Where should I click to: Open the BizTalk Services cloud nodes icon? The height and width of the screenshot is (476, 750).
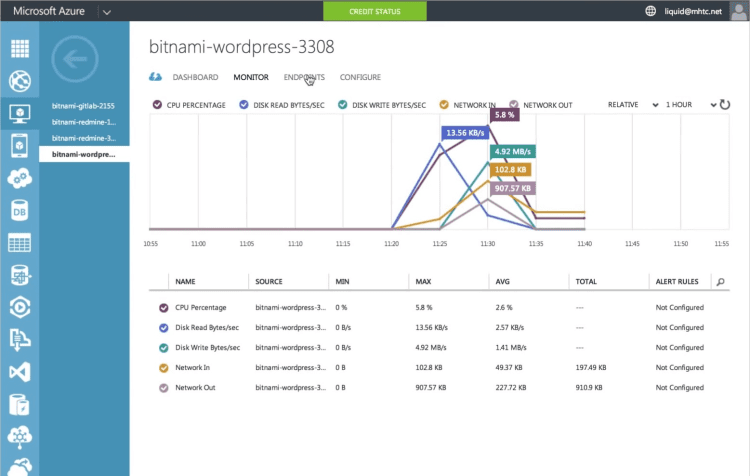[x=20, y=437]
